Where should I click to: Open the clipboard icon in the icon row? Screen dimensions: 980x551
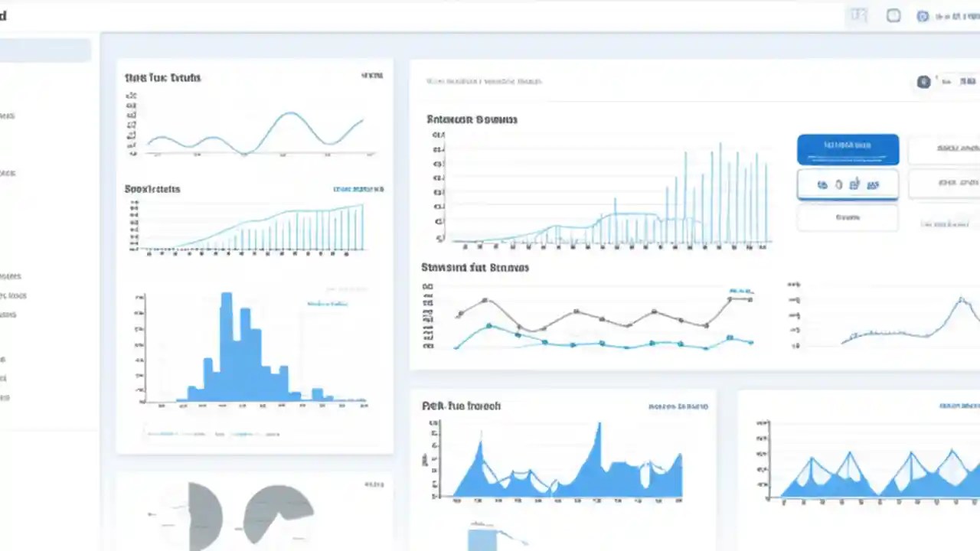coord(854,184)
